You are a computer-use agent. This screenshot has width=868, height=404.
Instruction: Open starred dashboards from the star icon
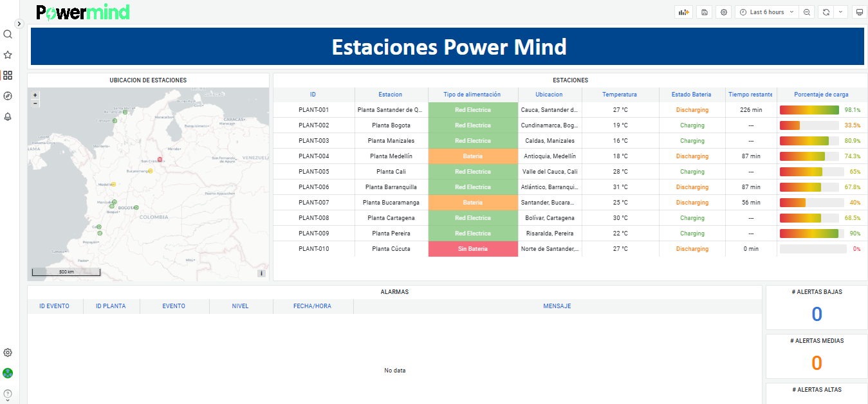(x=8, y=55)
